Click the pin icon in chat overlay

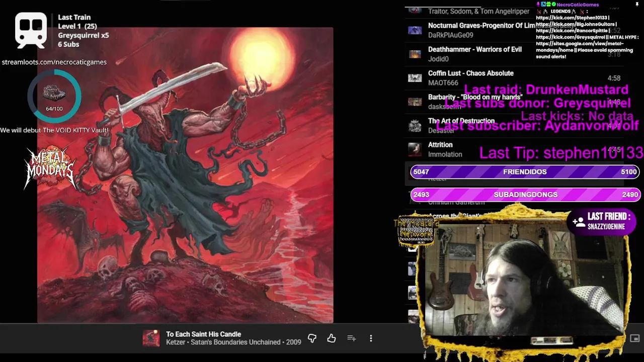637,5
